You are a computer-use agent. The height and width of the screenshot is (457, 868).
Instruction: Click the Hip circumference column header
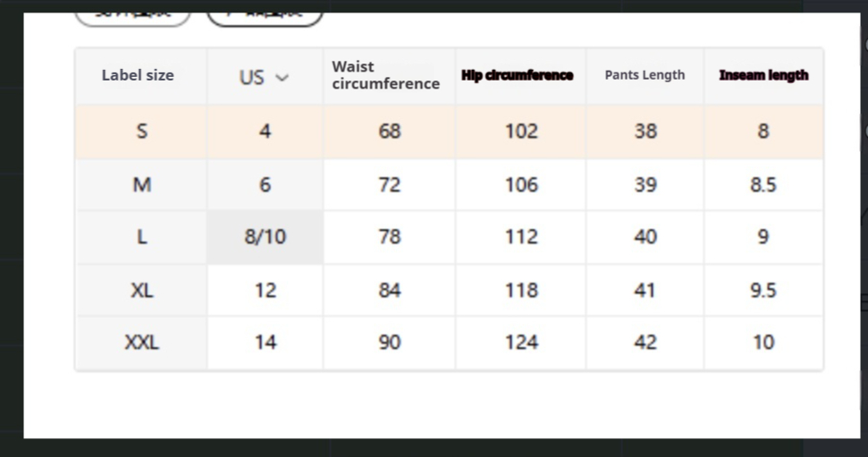click(x=517, y=75)
